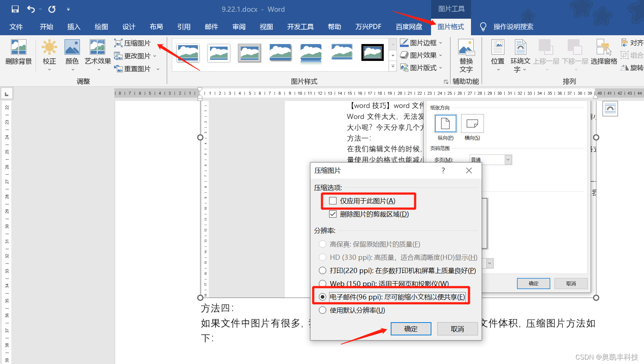Click the lightbulb 操作说明搜索 search box
This screenshot has height=364, width=644.
pyautogui.click(x=507, y=27)
